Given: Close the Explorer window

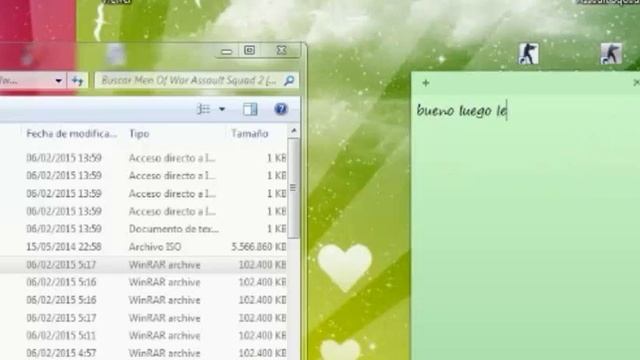Looking at the screenshot, I should 282,51.
